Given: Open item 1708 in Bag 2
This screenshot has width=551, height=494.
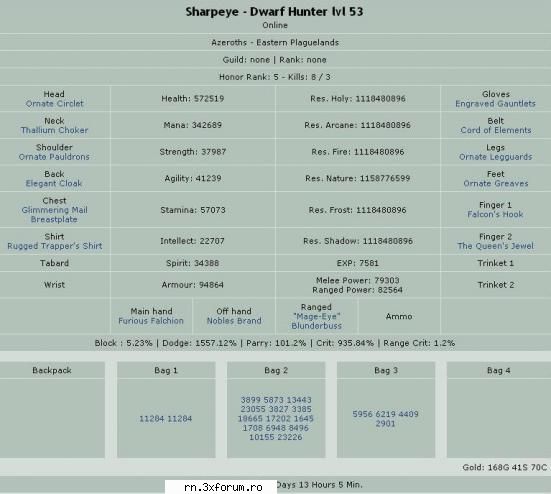Looking at the screenshot, I should pyautogui.click(x=252, y=428).
